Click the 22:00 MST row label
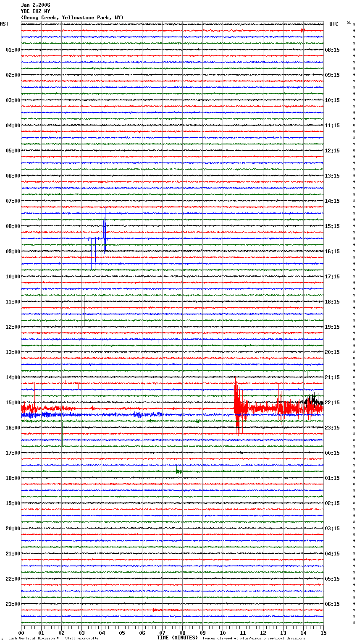Image resolution: width=357 pixels, height=644 pixels. (13, 579)
